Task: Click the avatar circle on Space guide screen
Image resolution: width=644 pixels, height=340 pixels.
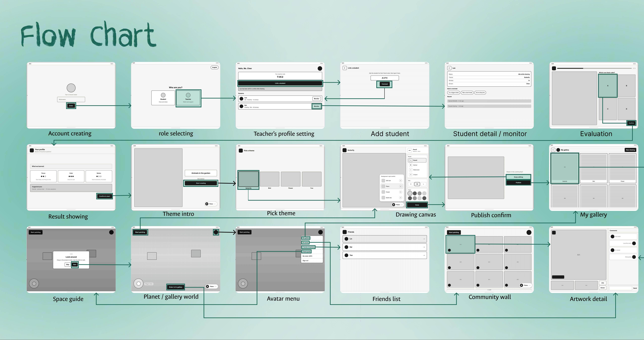Action: click(x=112, y=232)
